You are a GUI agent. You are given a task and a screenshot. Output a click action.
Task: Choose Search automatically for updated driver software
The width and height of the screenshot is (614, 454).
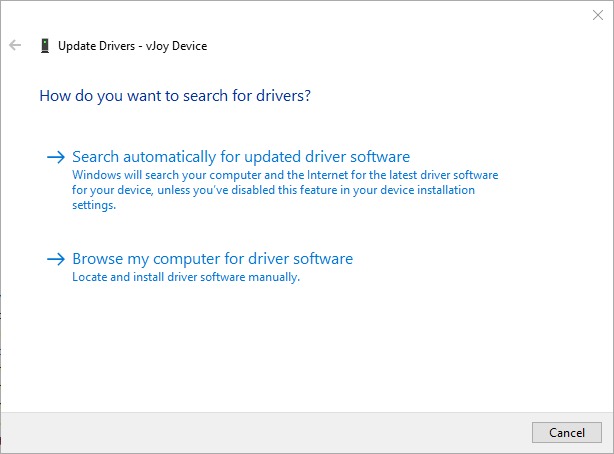point(241,157)
